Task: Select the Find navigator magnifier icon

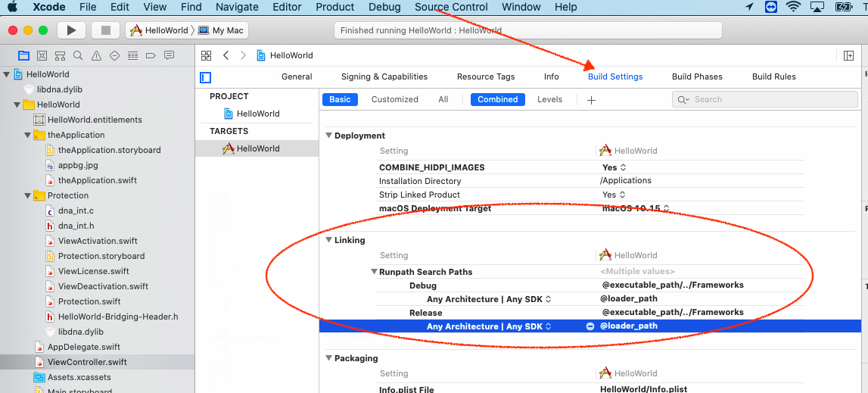Action: point(78,55)
